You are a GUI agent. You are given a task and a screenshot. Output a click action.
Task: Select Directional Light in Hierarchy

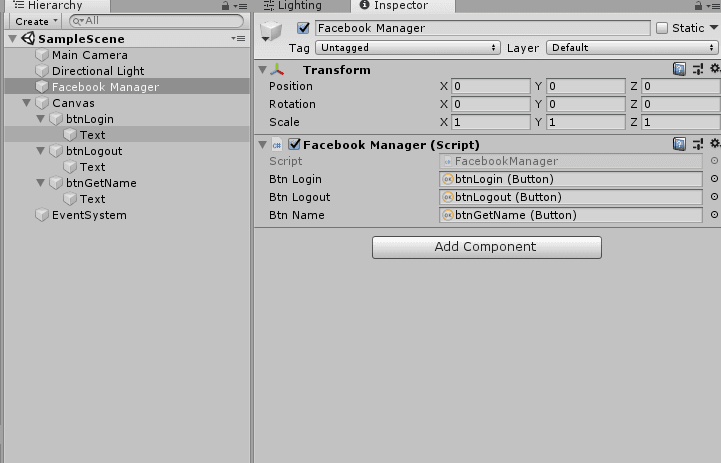coord(127,71)
